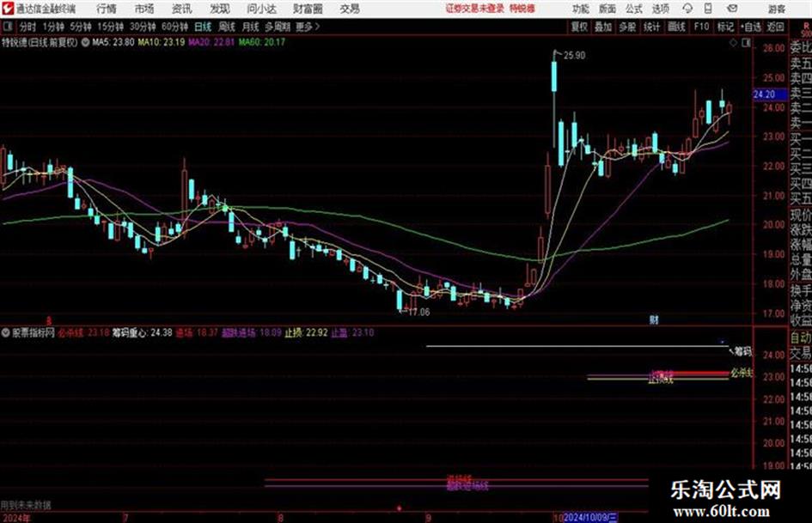The image size is (812, 523).
Task: Switch to 15分钟 period tab
Action: (110, 27)
